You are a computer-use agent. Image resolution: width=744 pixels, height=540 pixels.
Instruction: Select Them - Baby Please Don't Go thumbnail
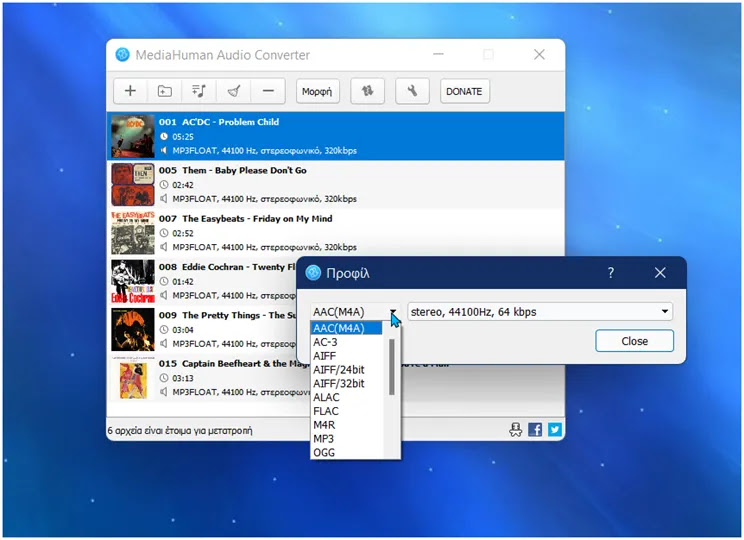point(133,185)
